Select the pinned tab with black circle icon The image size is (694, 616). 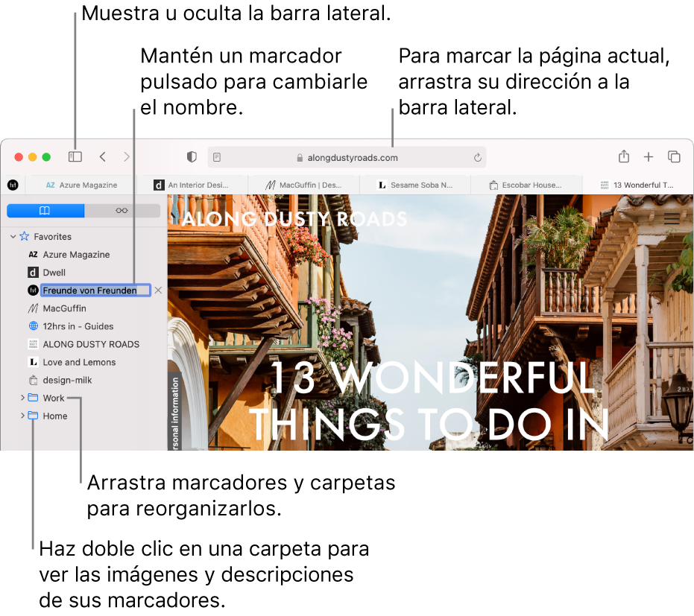[13, 185]
